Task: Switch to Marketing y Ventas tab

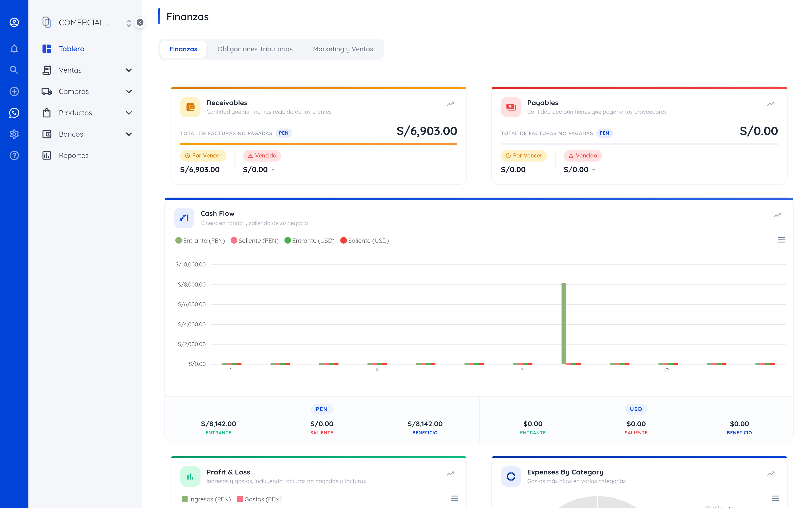Action: pyautogui.click(x=343, y=49)
